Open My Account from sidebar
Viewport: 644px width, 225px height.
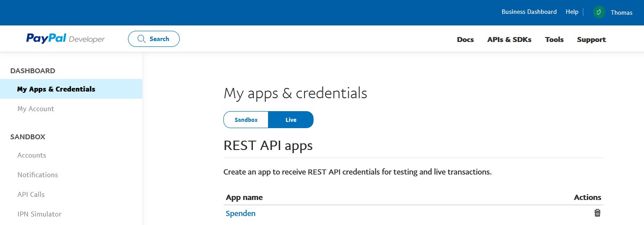(x=36, y=108)
